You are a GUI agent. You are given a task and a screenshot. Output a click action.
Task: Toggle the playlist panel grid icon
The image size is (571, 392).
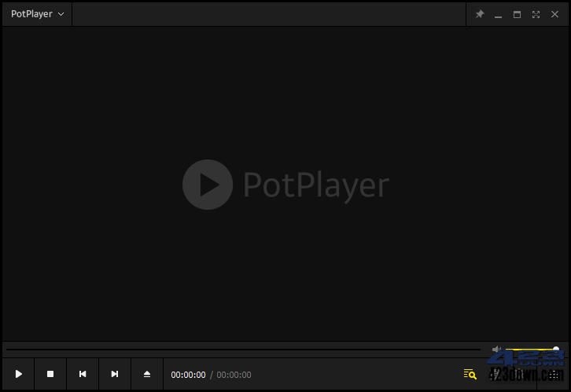554,374
